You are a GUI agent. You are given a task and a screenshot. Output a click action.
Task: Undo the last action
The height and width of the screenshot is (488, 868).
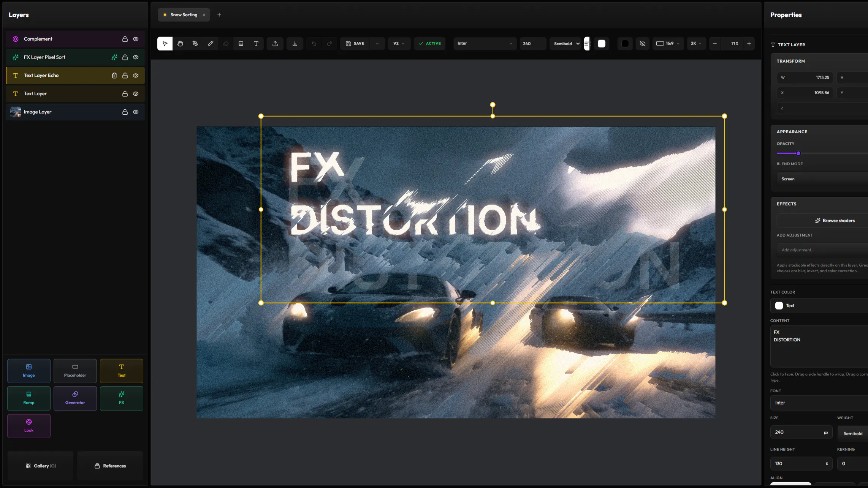tap(314, 44)
